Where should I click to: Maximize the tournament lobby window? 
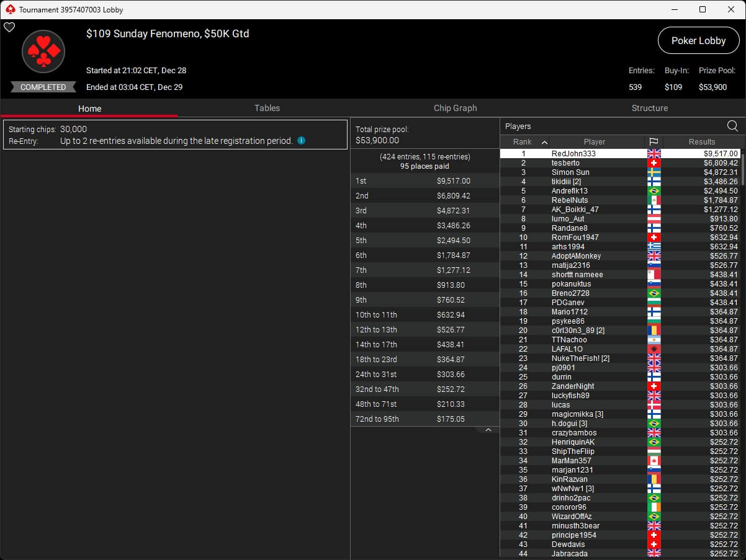[x=702, y=9]
